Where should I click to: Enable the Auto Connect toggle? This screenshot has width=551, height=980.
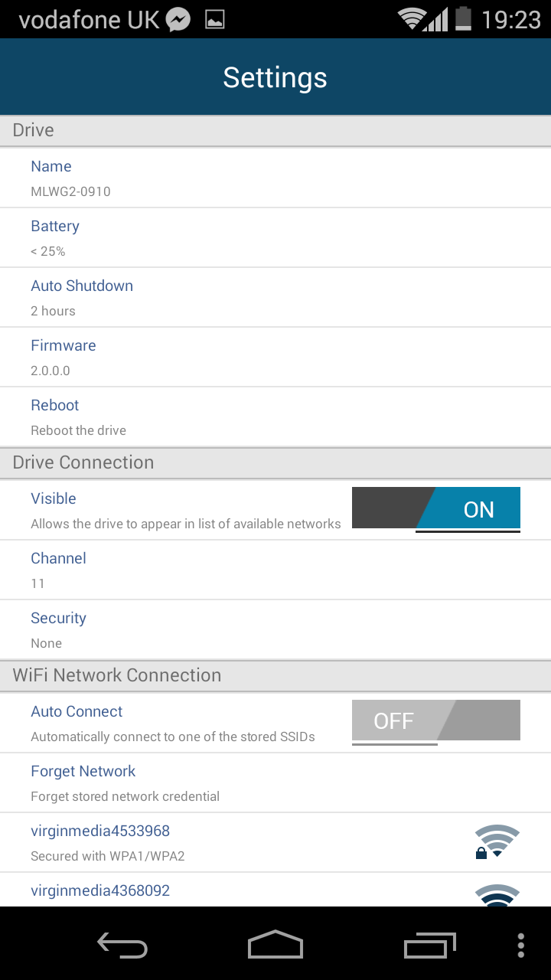(436, 720)
